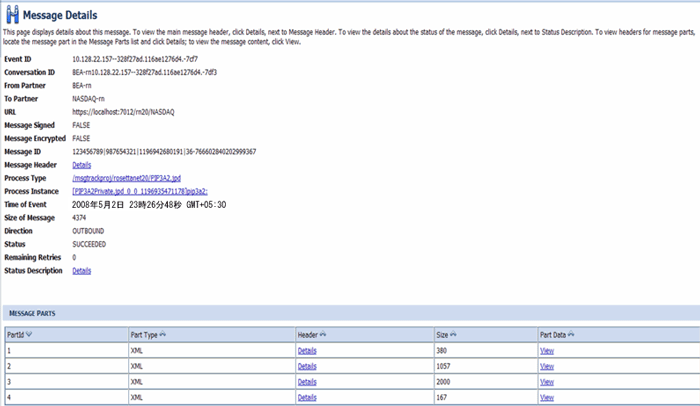This screenshot has width=700, height=406.
Task: View part data for part 1
Action: point(547,351)
